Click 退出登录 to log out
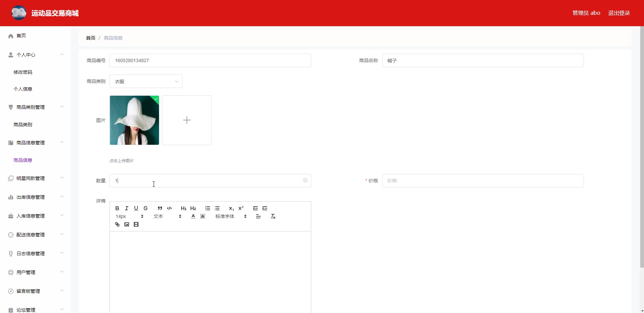Image resolution: width=644 pixels, height=313 pixels. pyautogui.click(x=619, y=13)
